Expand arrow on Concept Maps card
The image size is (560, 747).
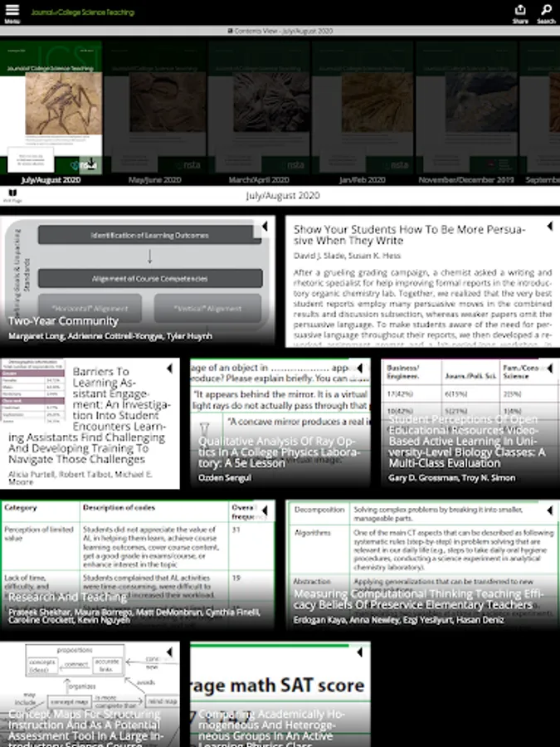169,652
